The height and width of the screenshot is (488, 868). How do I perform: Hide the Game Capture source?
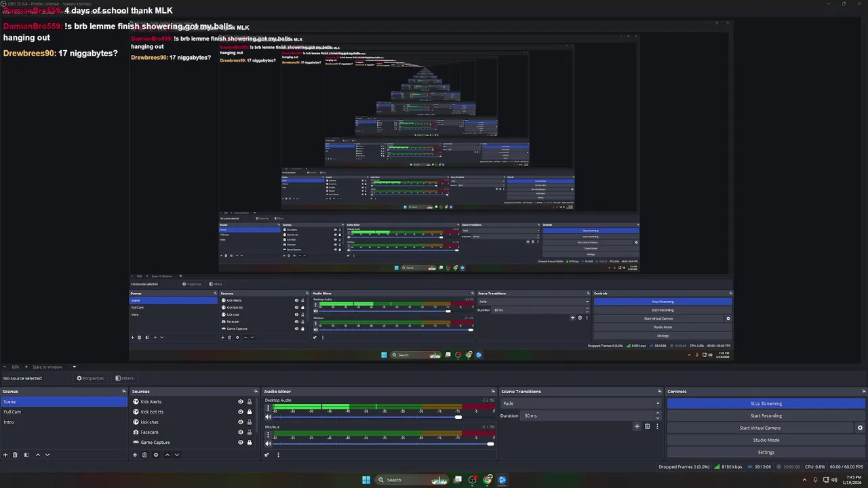[x=240, y=443]
